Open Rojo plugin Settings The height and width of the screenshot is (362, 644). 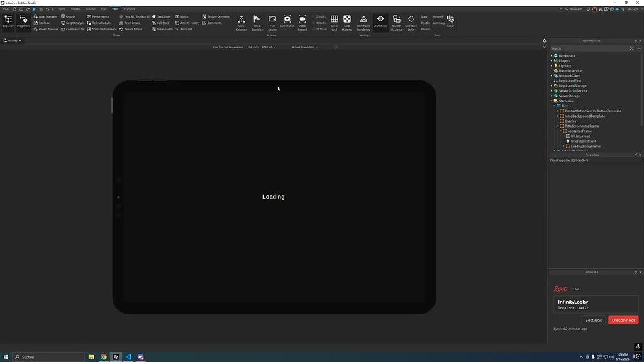(593, 320)
